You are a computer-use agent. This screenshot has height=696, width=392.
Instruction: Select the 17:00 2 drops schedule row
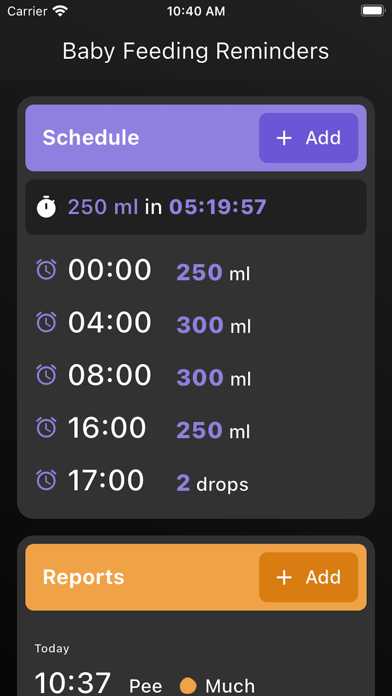tap(196, 481)
